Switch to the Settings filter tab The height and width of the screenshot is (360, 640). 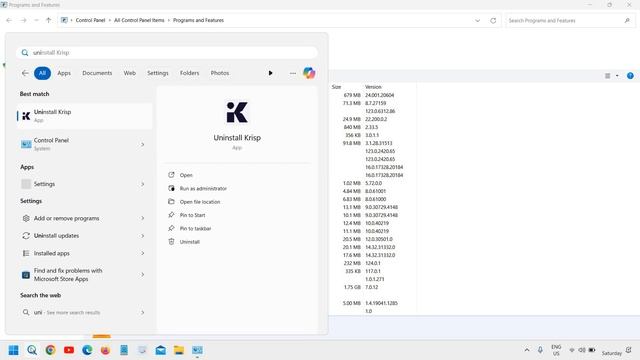coord(158,73)
